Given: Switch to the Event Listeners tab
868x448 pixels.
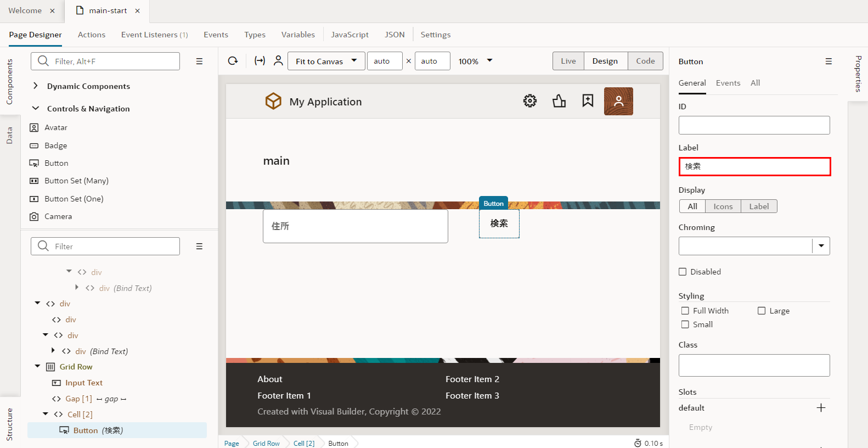Looking at the screenshot, I should coord(154,35).
